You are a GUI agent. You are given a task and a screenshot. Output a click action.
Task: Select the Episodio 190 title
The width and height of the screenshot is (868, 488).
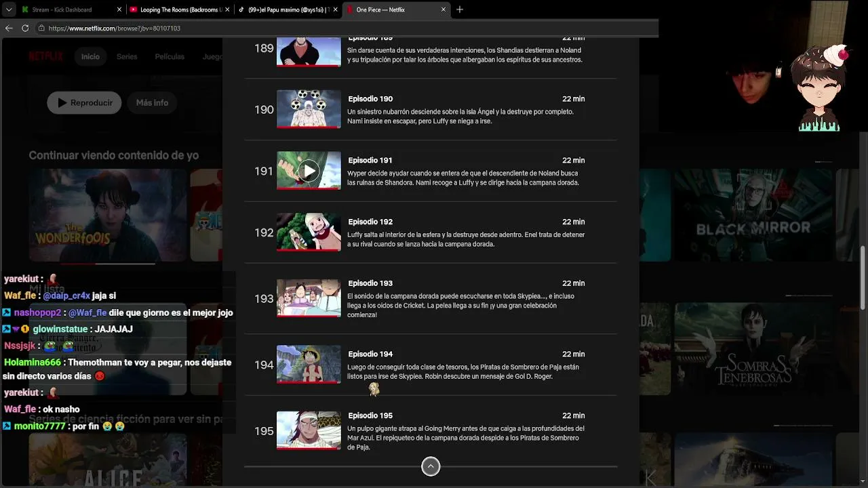(370, 99)
